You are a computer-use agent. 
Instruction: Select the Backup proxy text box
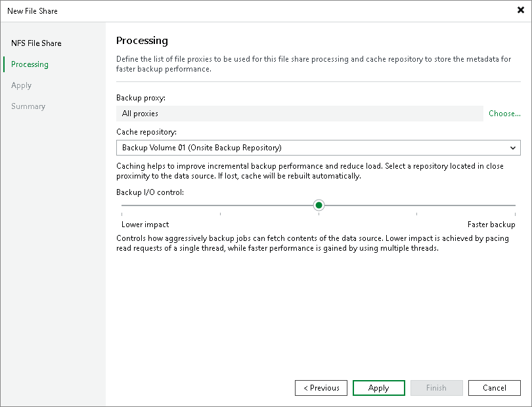click(x=300, y=114)
